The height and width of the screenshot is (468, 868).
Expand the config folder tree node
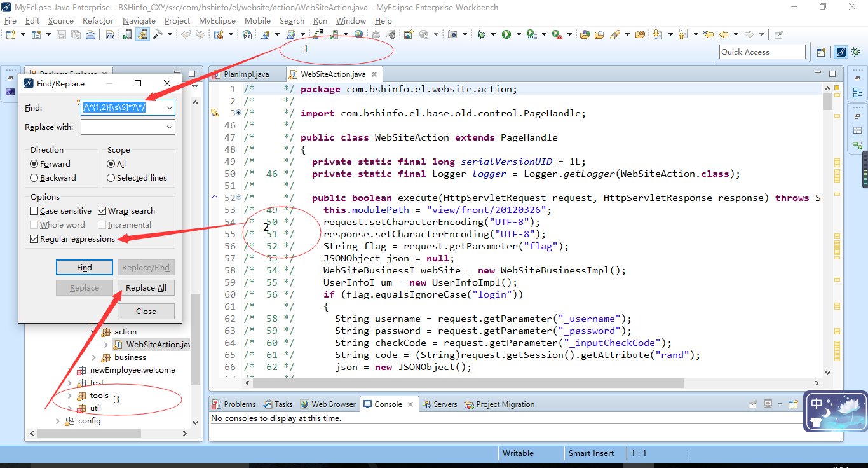click(x=58, y=421)
